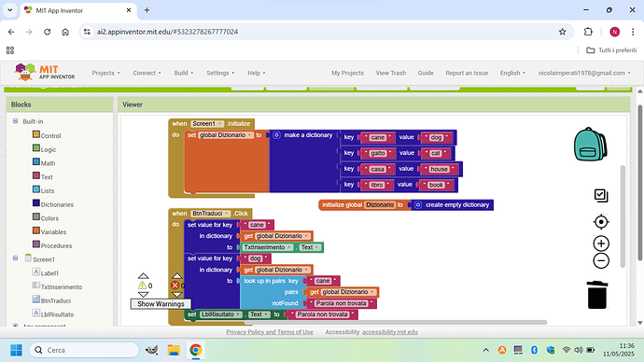Open the Screen1 dropdown in Initialize block
Viewport: 644px width, 362px height.
point(207,123)
